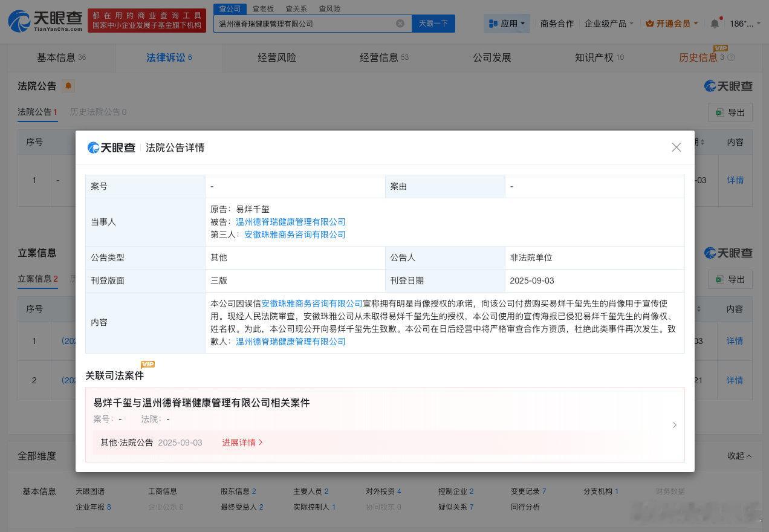Switch to the 法律诉讼 tab

pos(169,57)
